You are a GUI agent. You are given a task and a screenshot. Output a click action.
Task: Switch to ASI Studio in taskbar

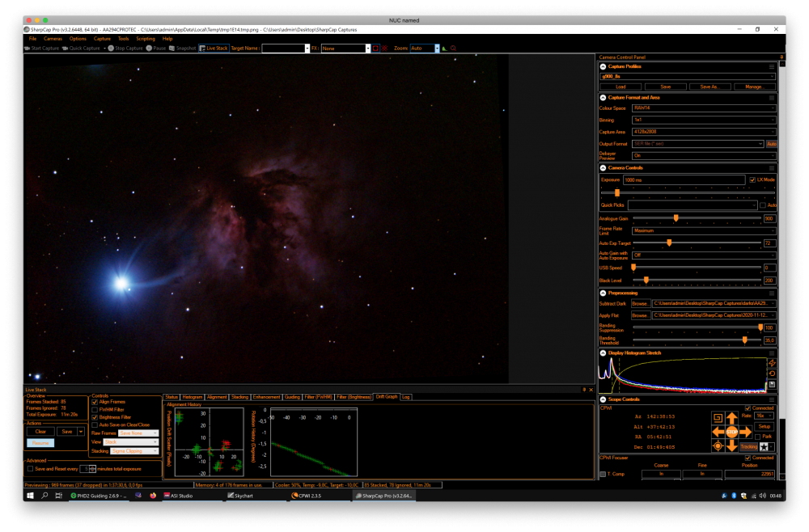(179, 496)
